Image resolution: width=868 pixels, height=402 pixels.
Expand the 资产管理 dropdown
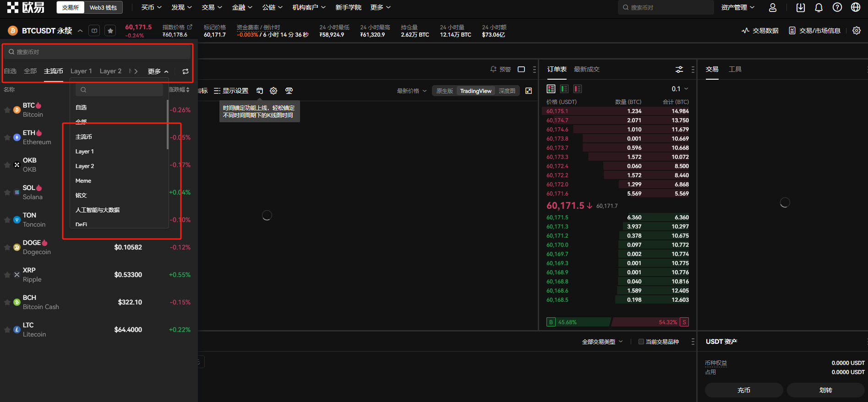pyautogui.click(x=737, y=7)
